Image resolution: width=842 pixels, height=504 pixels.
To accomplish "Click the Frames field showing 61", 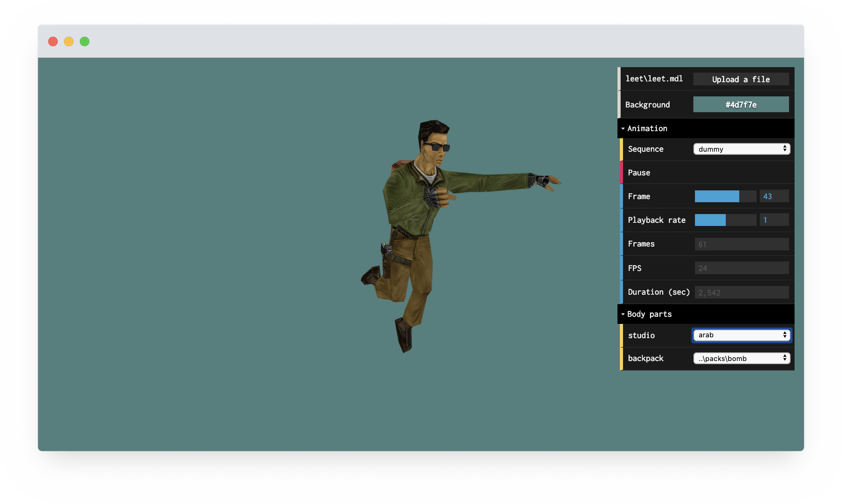I will pyautogui.click(x=741, y=244).
